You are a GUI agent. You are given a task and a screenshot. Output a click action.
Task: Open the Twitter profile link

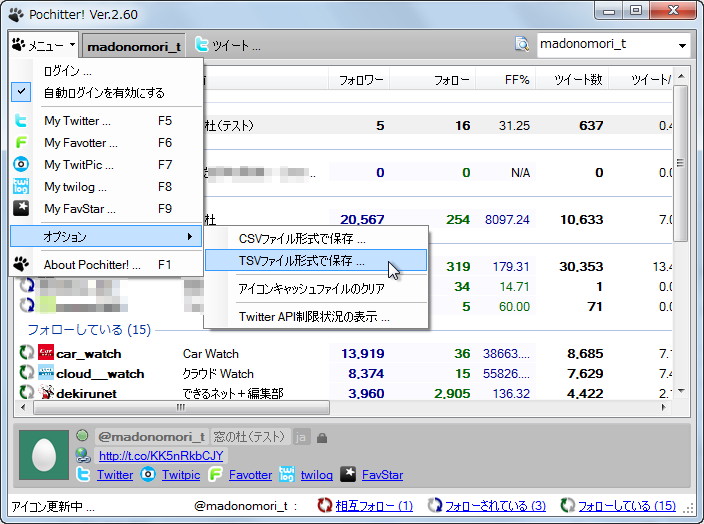(115, 475)
